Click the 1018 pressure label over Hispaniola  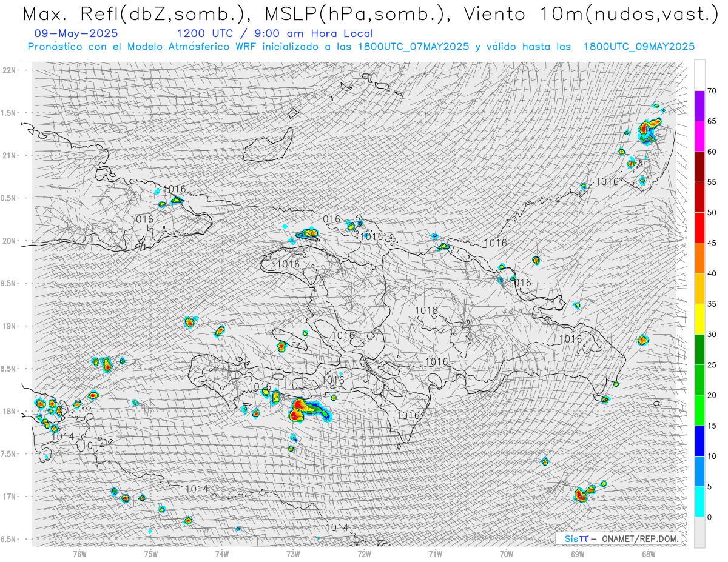pyautogui.click(x=426, y=310)
